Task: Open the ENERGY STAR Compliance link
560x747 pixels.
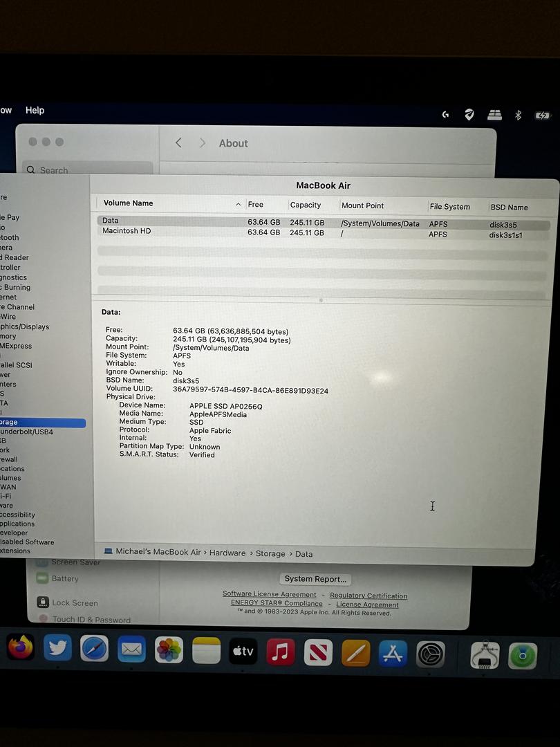Action: 277,602
